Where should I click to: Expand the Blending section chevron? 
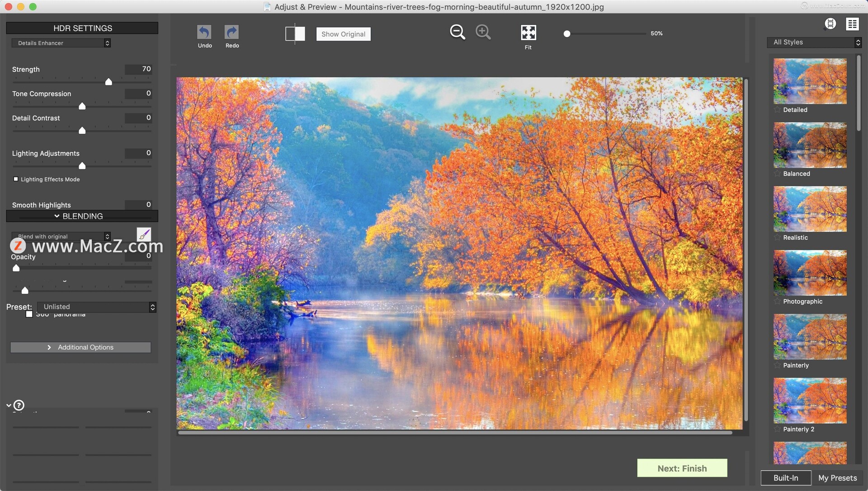click(x=57, y=216)
